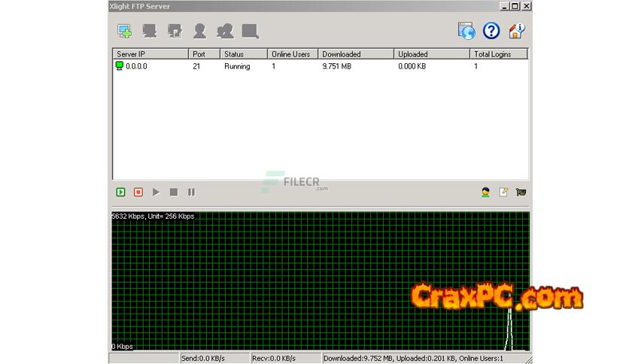
Task: Click the home page info icon
Action: point(516,31)
